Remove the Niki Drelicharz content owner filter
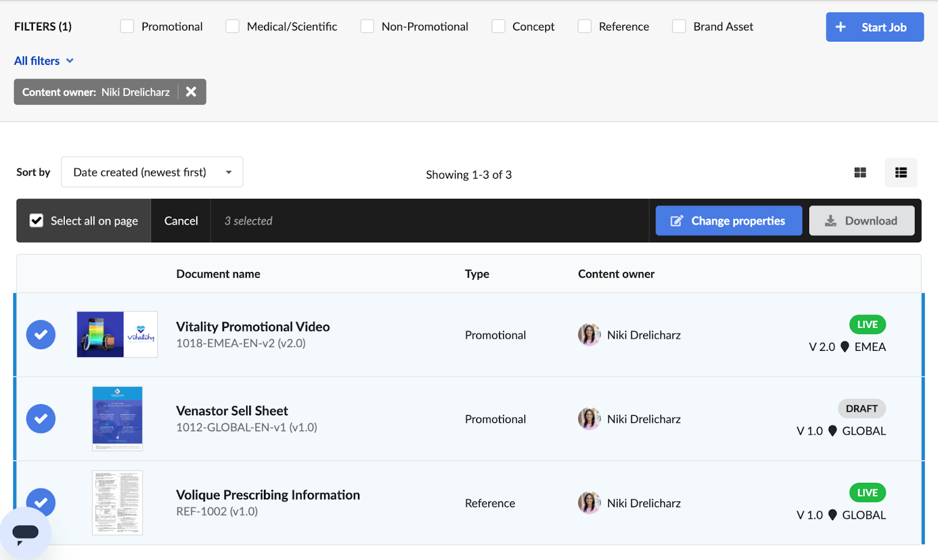The image size is (938, 560). (191, 91)
